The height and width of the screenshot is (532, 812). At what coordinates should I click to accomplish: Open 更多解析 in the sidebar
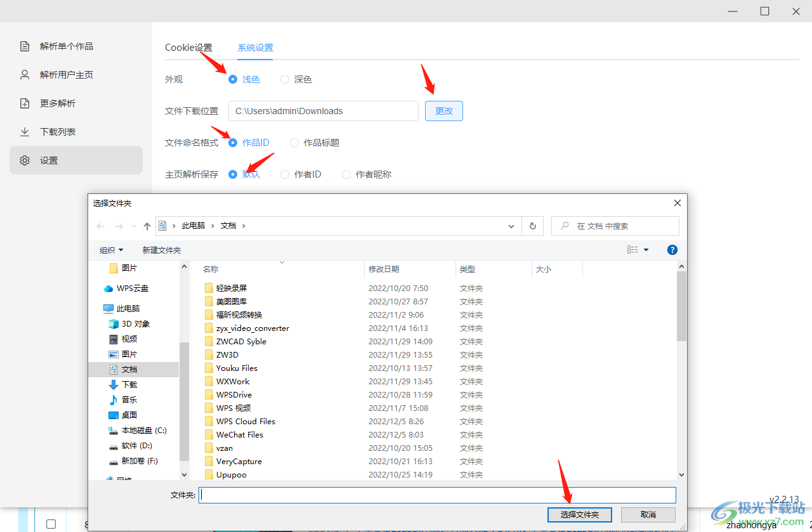[x=76, y=103]
